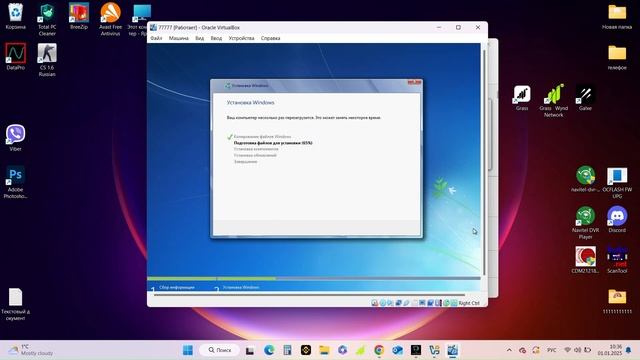Open the Avast Free Antivirus desktop icon
This screenshot has height=360, width=640.
click(110, 19)
